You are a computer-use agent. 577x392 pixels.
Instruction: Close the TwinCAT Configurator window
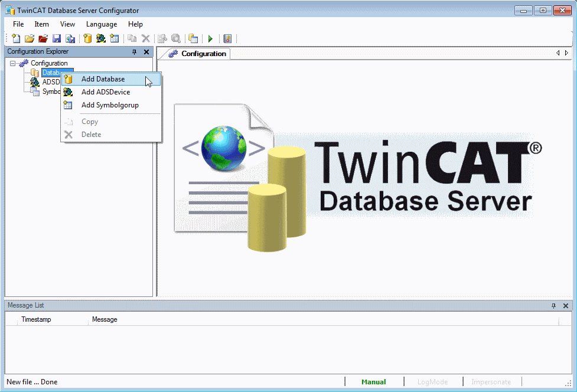(563, 10)
